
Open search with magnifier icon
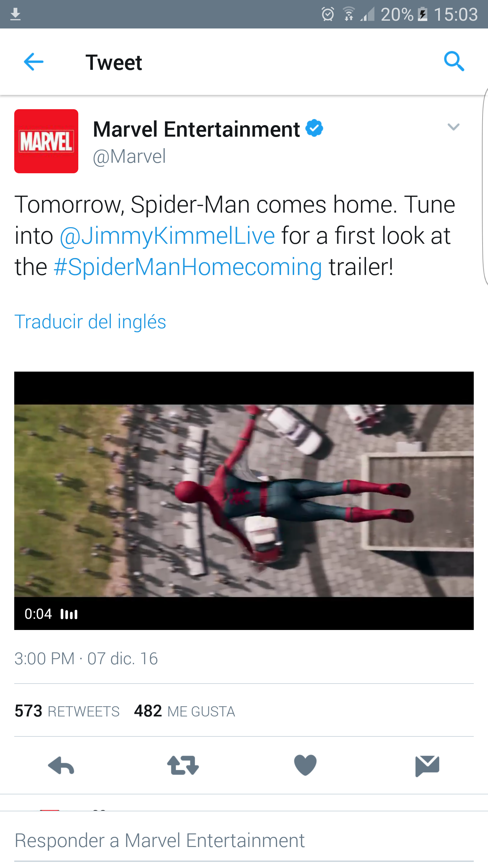pyautogui.click(x=454, y=61)
